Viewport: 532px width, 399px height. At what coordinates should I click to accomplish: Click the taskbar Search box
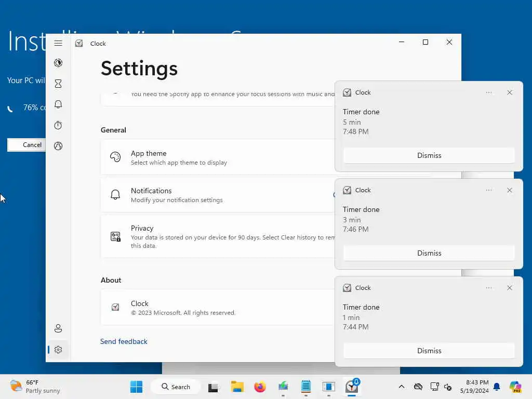(x=176, y=387)
